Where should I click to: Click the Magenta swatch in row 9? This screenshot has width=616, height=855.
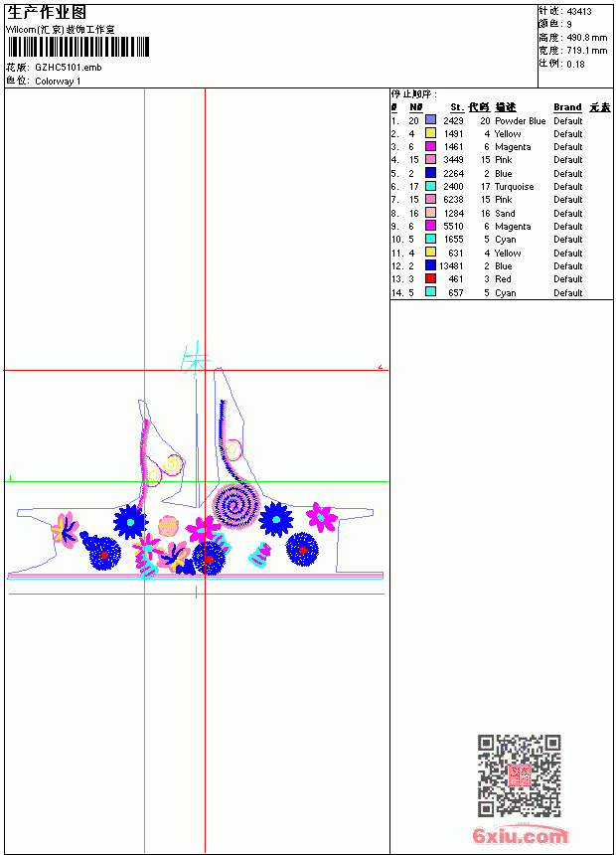point(430,226)
